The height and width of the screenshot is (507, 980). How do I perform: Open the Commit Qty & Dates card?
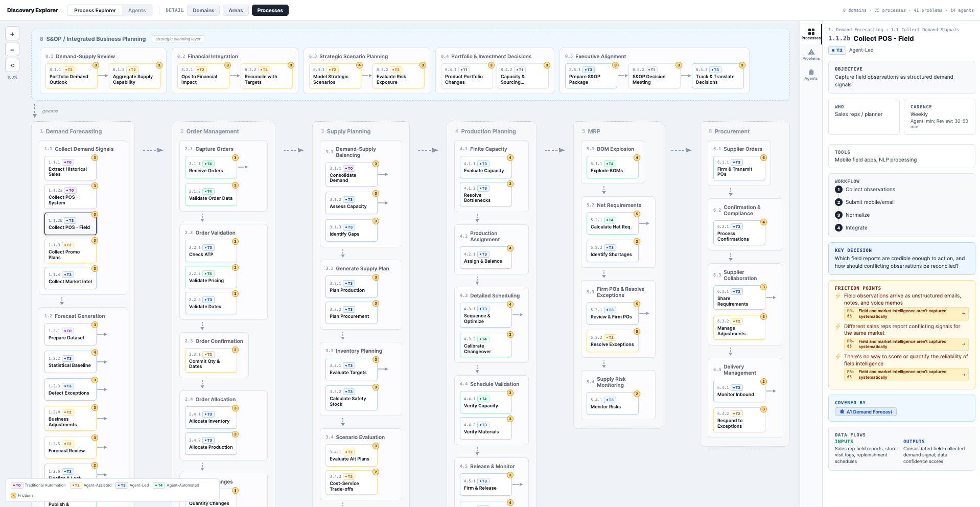[x=211, y=360]
